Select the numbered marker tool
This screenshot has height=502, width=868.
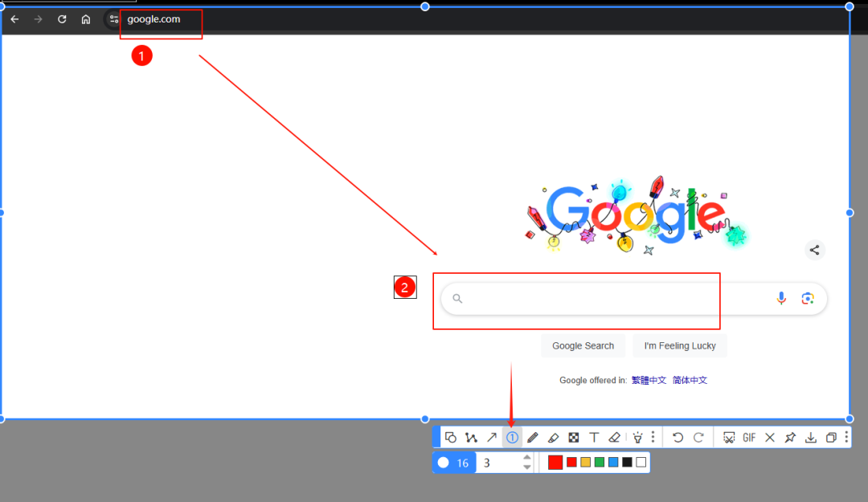[x=512, y=438]
